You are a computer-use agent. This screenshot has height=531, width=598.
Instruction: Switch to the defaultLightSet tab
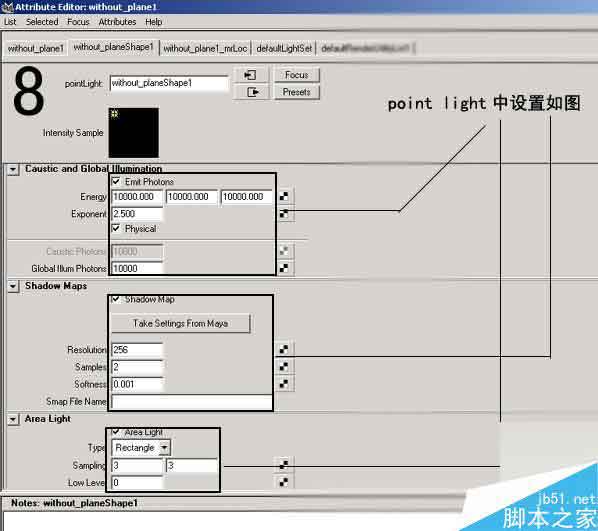tap(284, 48)
